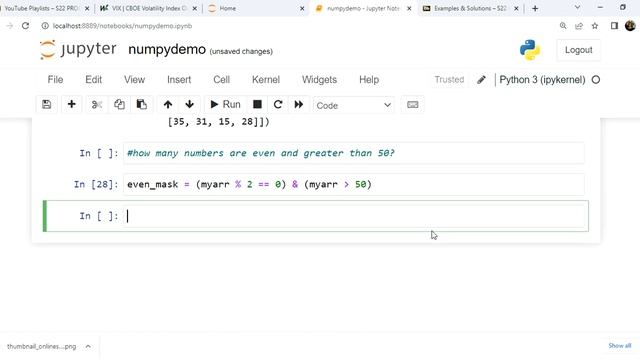Save the notebook with the floppy disk icon
Image resolution: width=640 pixels, height=360 pixels.
pos(47,104)
